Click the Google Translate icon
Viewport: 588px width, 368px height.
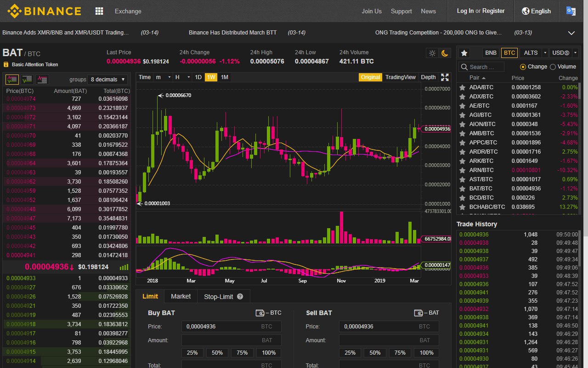coord(571,11)
